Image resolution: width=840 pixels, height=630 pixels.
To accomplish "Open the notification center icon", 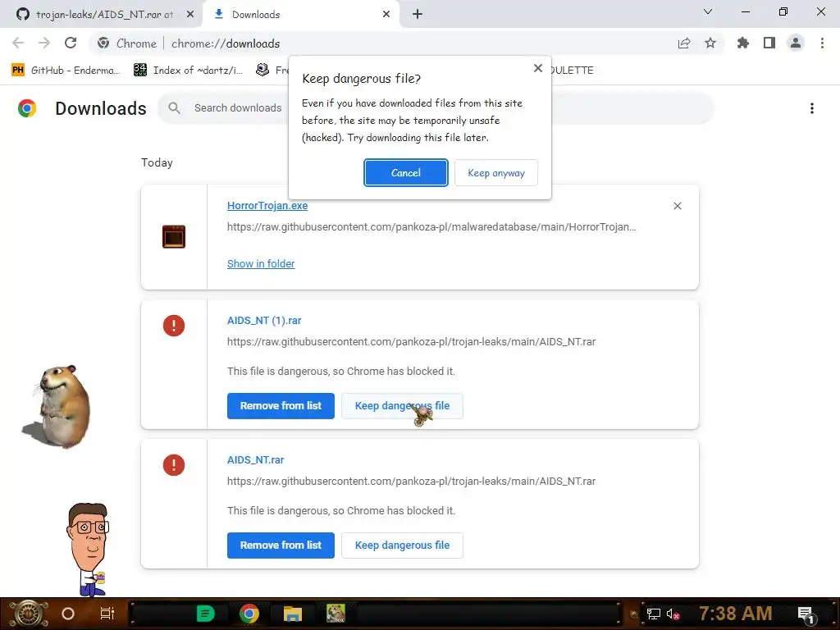I will [x=806, y=614].
